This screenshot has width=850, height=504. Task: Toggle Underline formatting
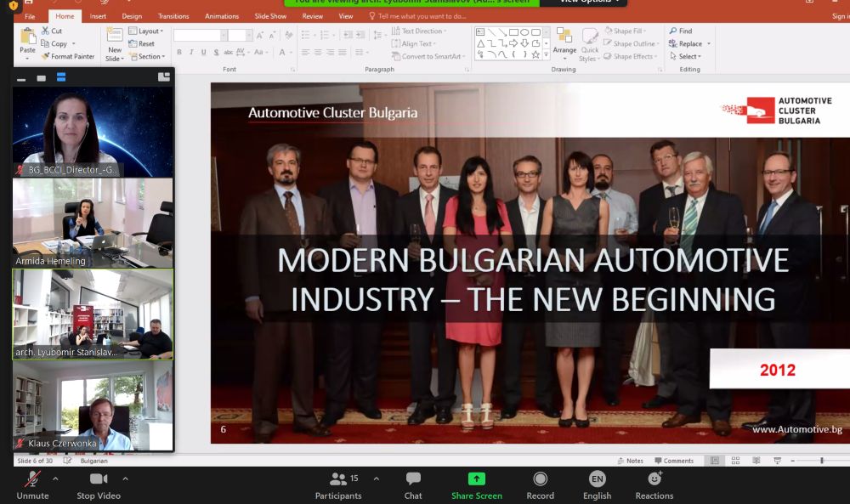click(204, 53)
